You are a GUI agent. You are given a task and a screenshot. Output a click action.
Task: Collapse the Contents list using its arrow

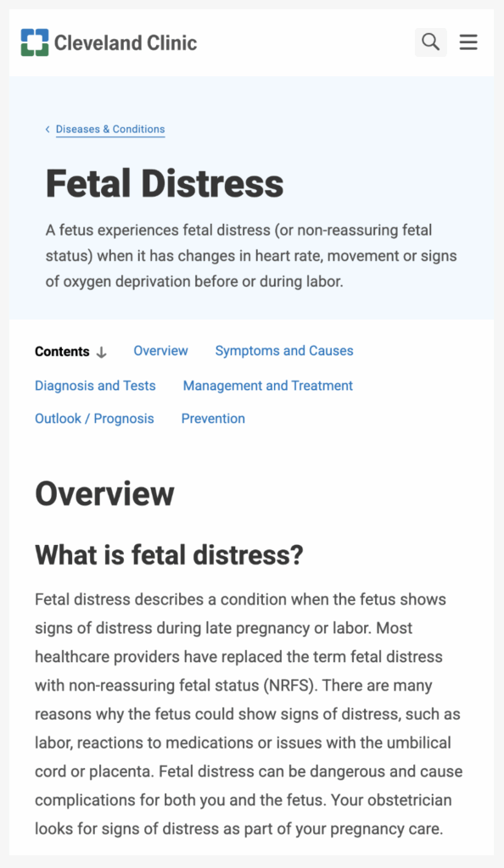click(101, 351)
